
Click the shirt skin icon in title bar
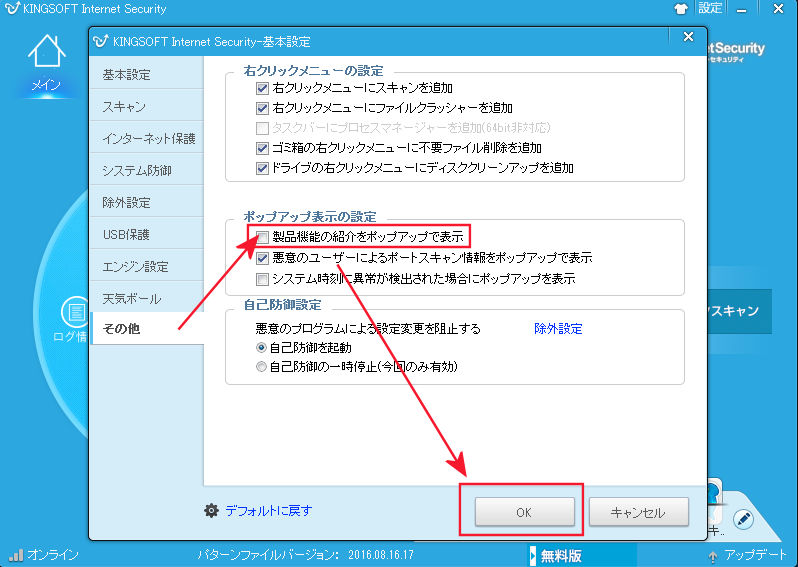point(681,9)
